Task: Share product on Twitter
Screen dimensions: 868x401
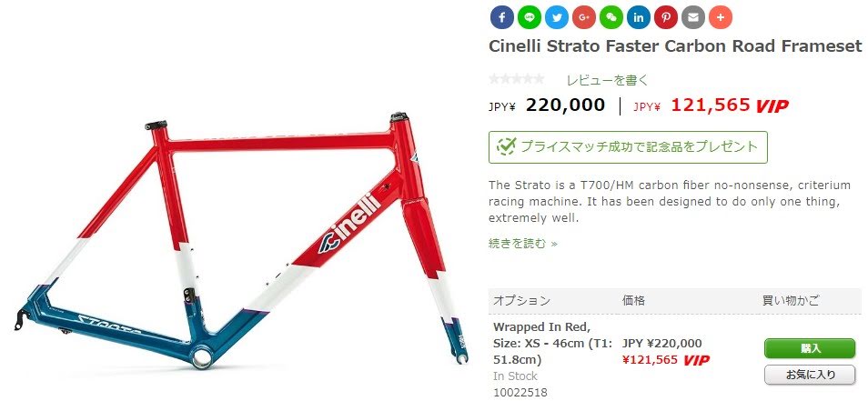Action: [556, 17]
